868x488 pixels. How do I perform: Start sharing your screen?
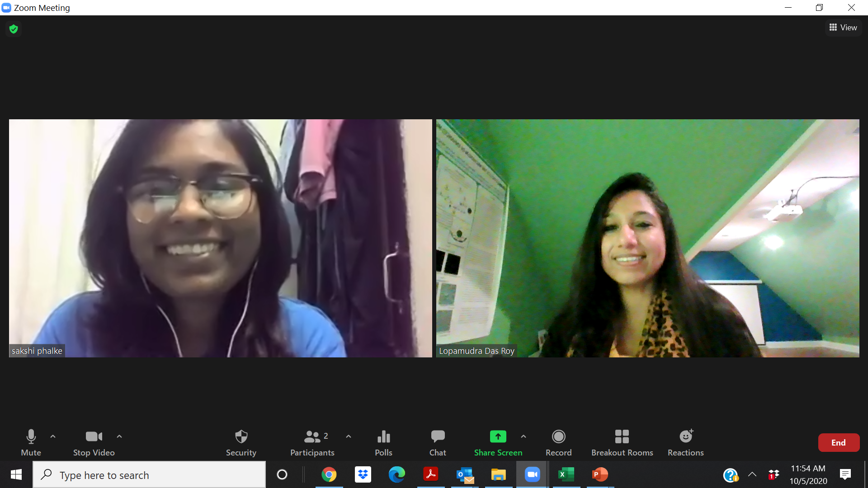(498, 442)
